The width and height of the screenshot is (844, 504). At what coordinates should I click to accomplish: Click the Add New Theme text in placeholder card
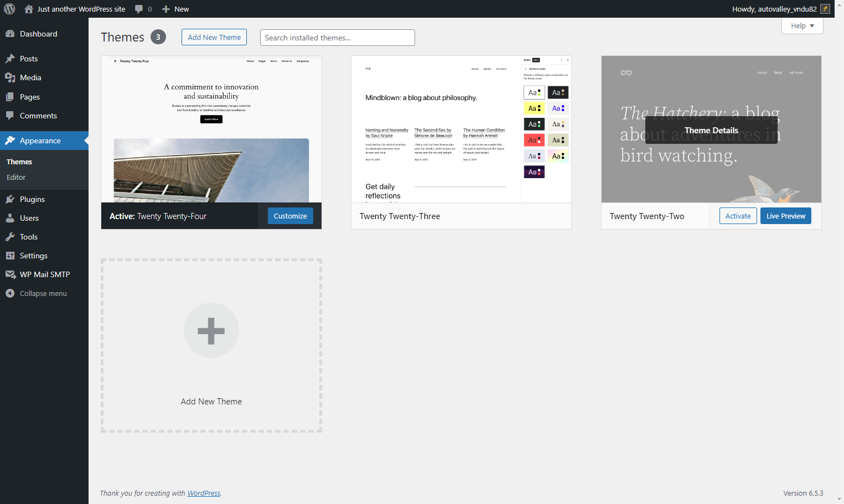(x=211, y=402)
